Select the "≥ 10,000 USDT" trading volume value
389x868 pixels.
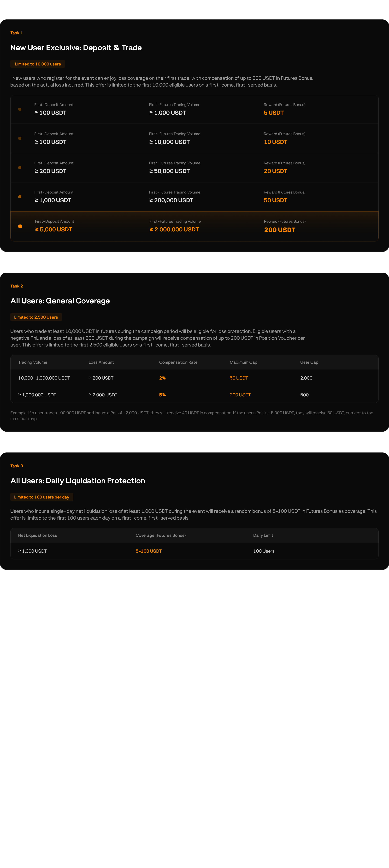coord(169,142)
